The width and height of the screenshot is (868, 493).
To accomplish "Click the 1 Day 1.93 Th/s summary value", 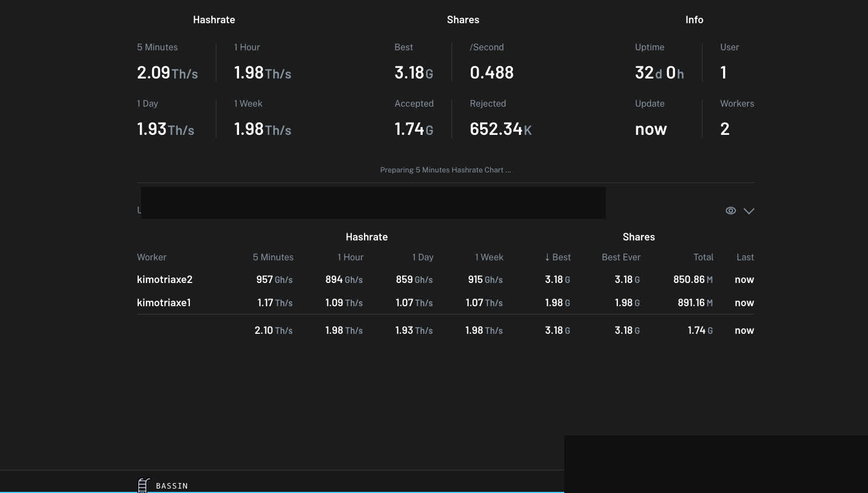I will 165,129.
